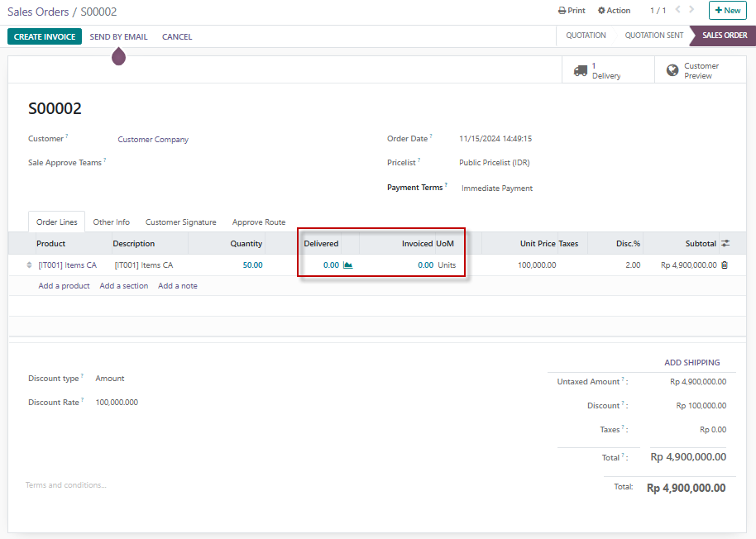The width and height of the screenshot is (756, 539).
Task: Open Customer Preview globe button
Action: [x=700, y=70]
